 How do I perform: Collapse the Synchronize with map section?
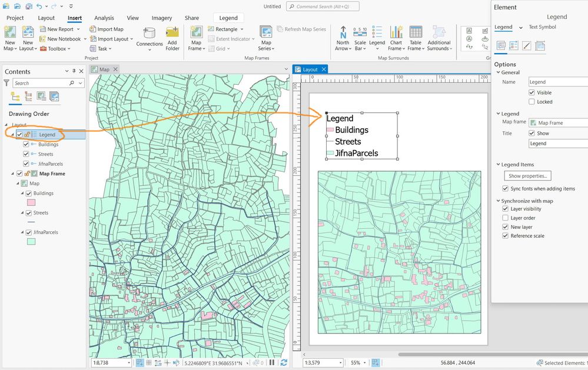coord(498,201)
